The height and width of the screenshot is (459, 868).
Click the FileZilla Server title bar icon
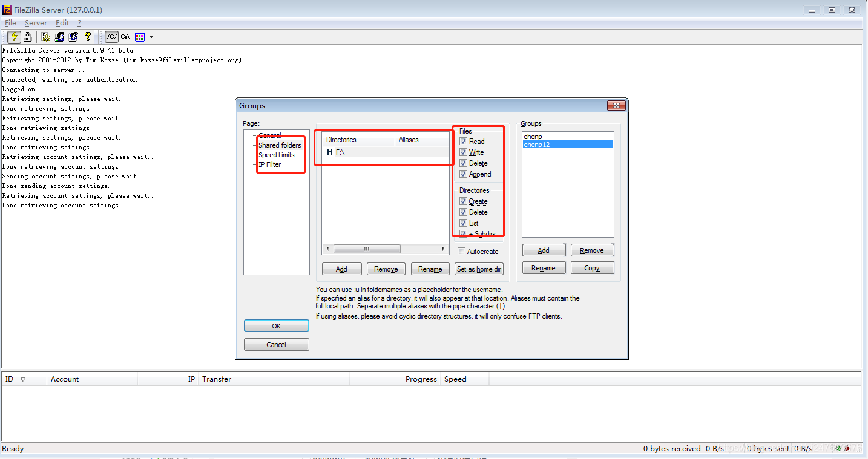click(7, 10)
